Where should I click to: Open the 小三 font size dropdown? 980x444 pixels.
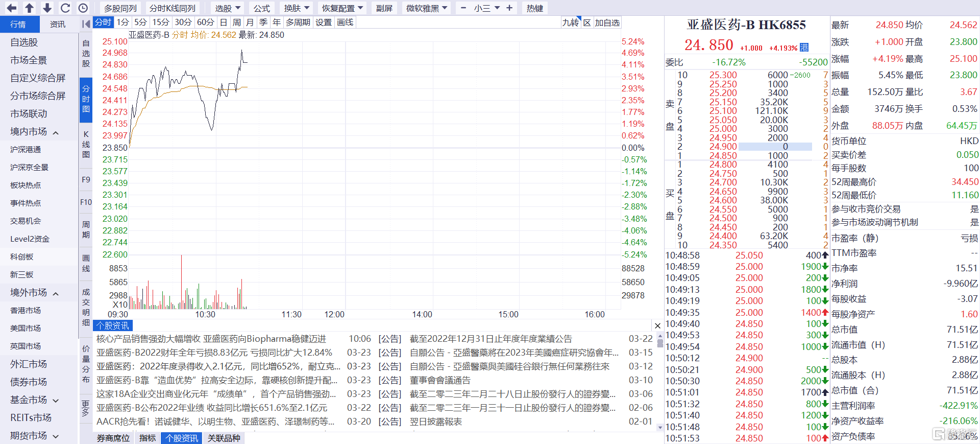click(x=486, y=8)
